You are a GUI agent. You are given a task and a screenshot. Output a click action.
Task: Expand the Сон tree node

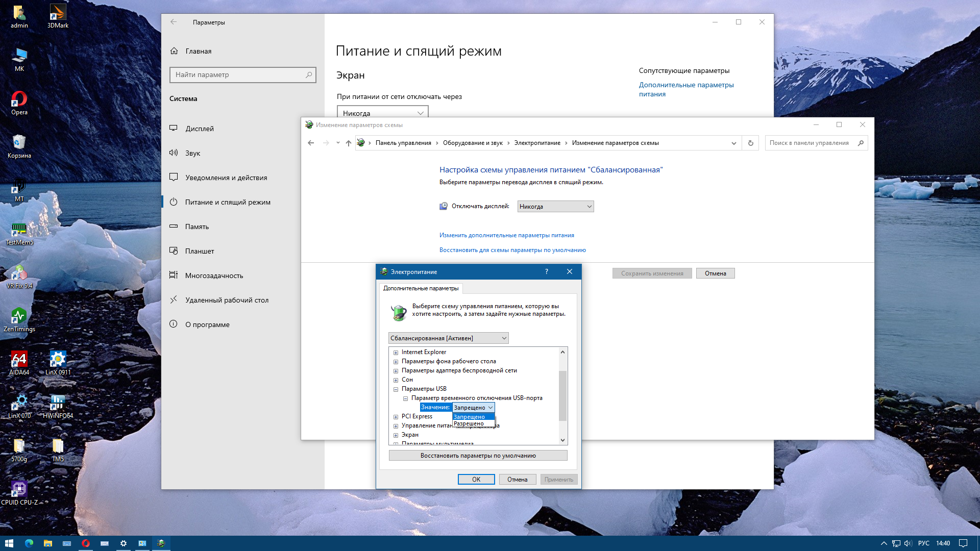point(396,380)
